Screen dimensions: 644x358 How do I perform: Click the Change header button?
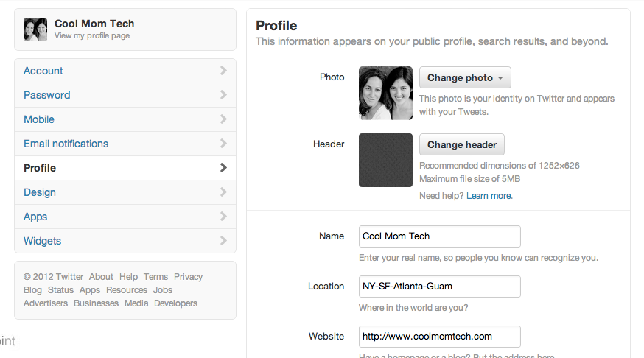462,144
